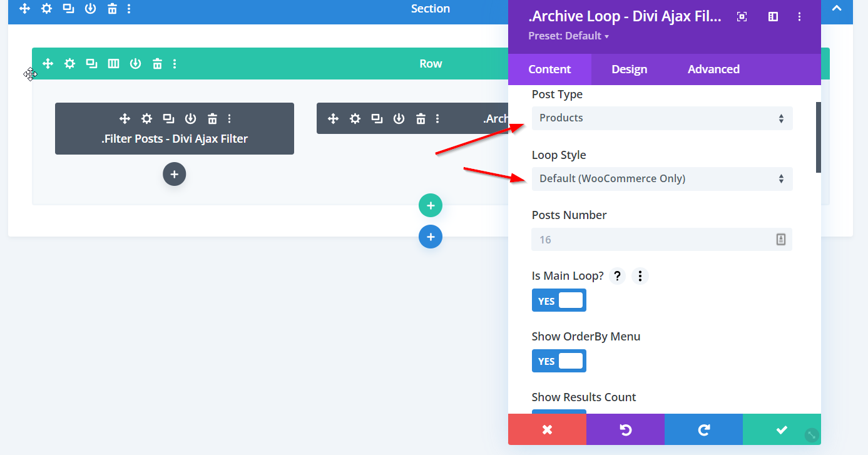Switch to the Content tab

pyautogui.click(x=549, y=69)
